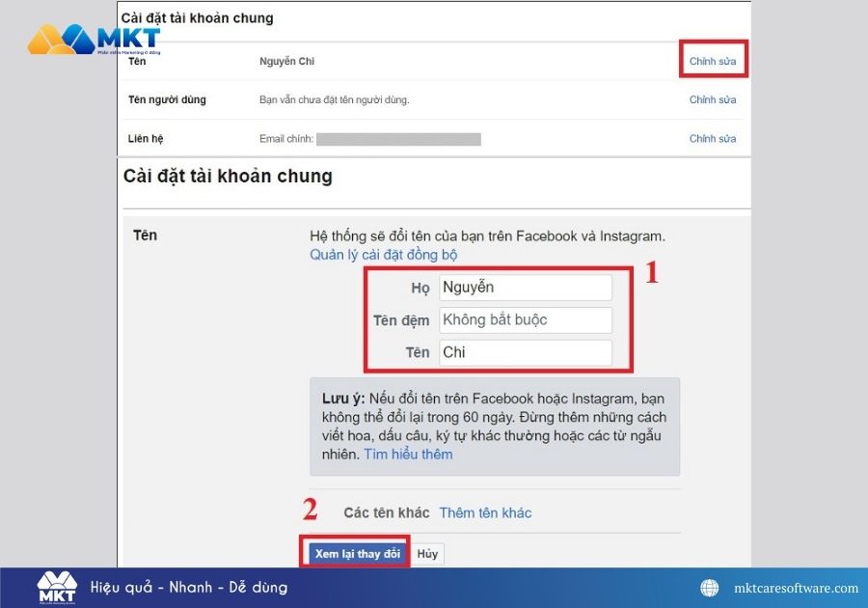Click Chỉnh sửa on the Liên hệ row
This screenshot has width=868, height=608.
[713, 138]
